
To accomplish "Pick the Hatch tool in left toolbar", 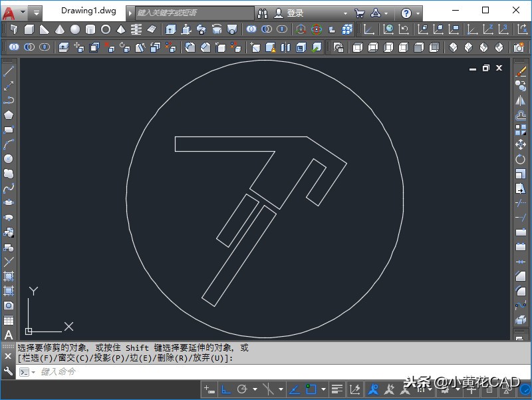I will click(x=9, y=276).
